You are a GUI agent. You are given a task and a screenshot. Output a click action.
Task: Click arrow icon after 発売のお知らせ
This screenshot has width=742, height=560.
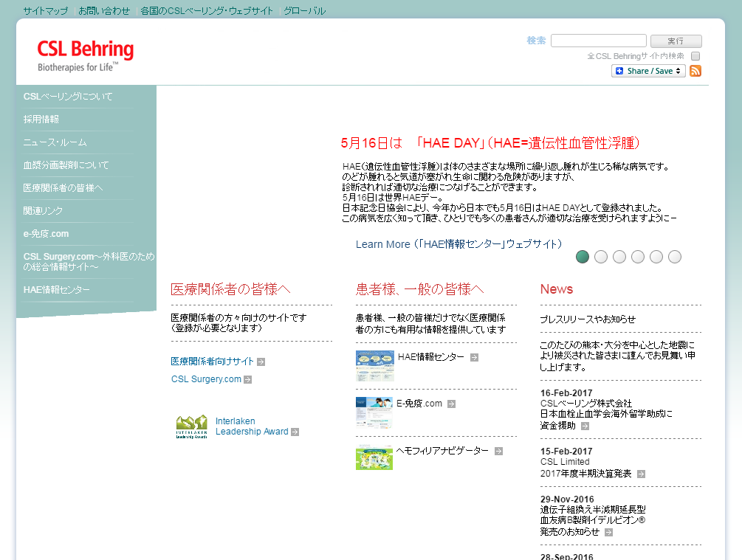[x=608, y=533]
